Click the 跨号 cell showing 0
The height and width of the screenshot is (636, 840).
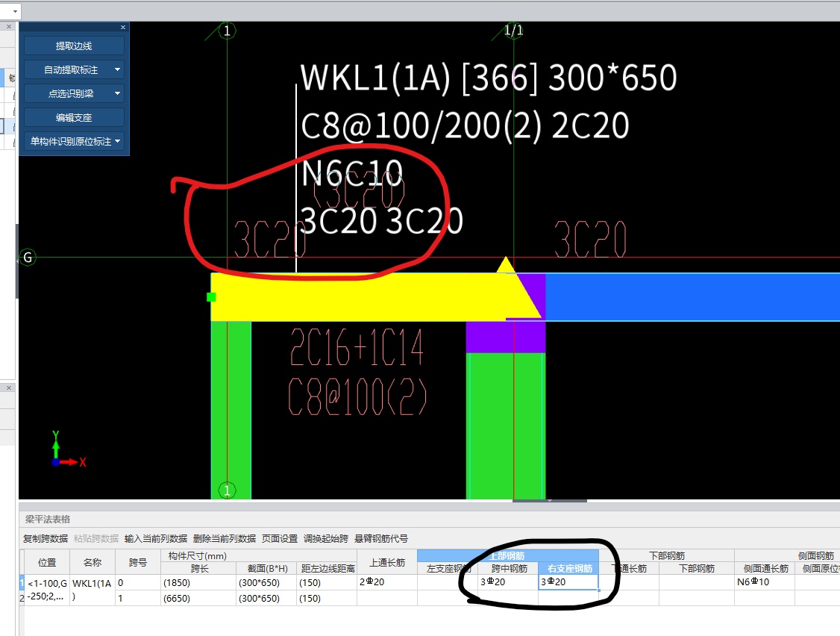[x=138, y=582]
